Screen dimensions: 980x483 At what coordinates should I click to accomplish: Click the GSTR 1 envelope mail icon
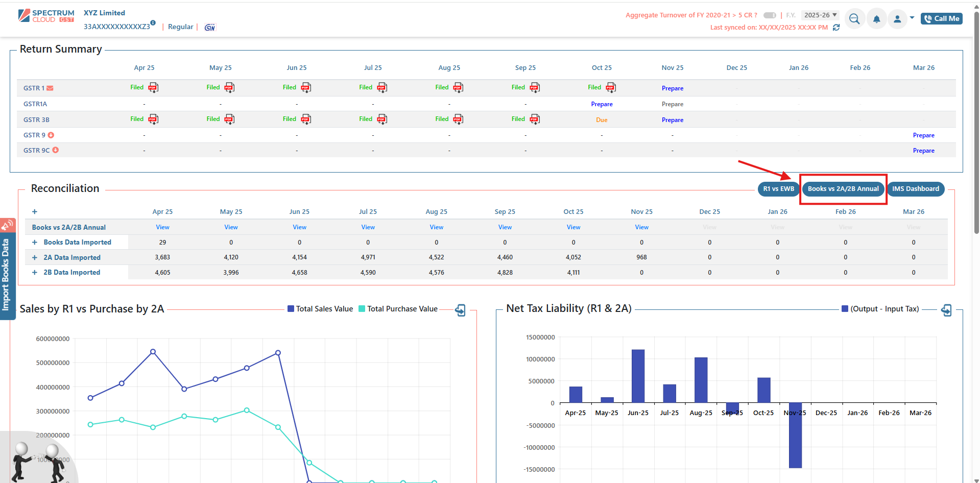tap(50, 88)
